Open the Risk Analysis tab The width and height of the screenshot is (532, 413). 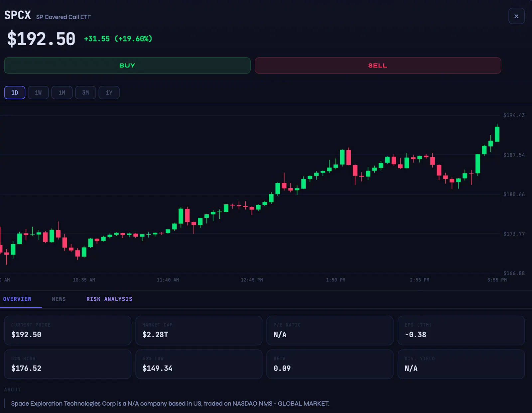tap(109, 299)
